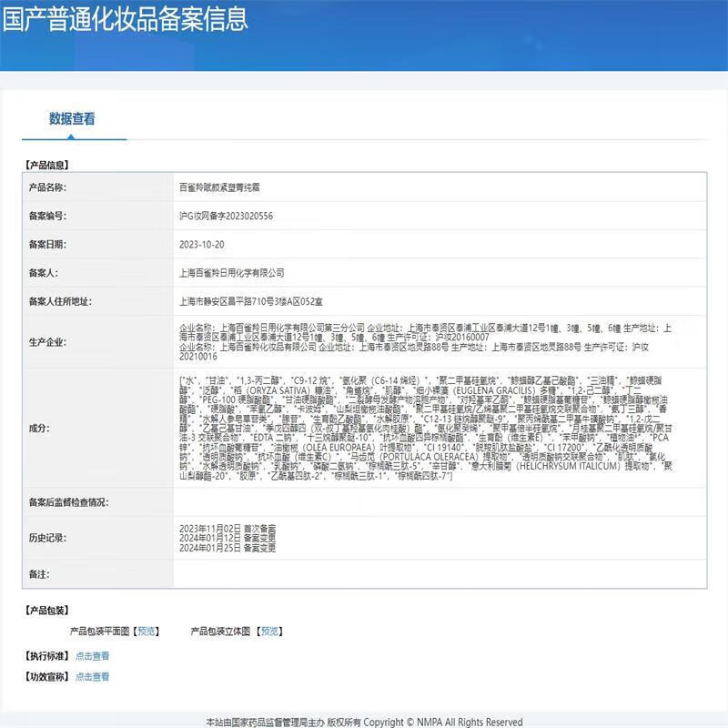Click the 产品名称 label
This screenshot has height=728, width=728.
point(47,187)
